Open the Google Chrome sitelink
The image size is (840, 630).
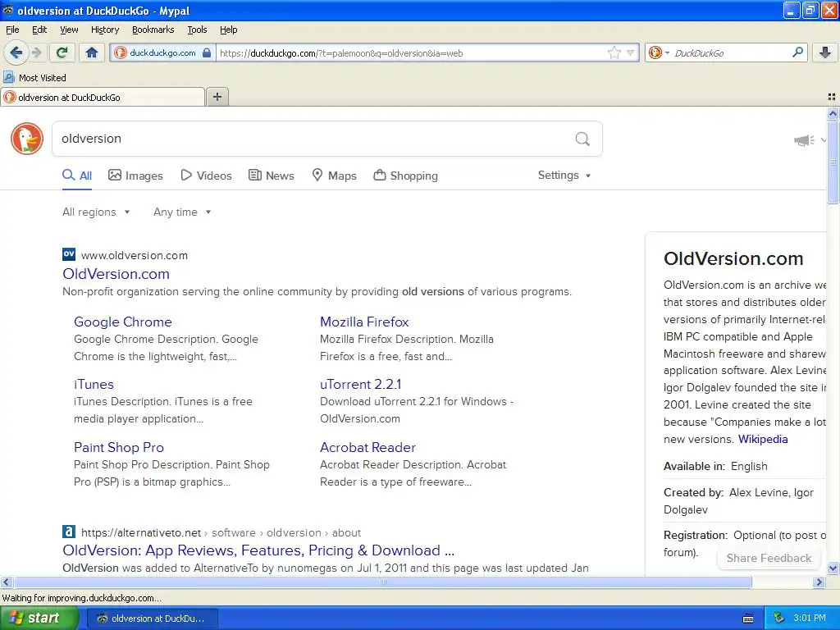click(x=123, y=322)
